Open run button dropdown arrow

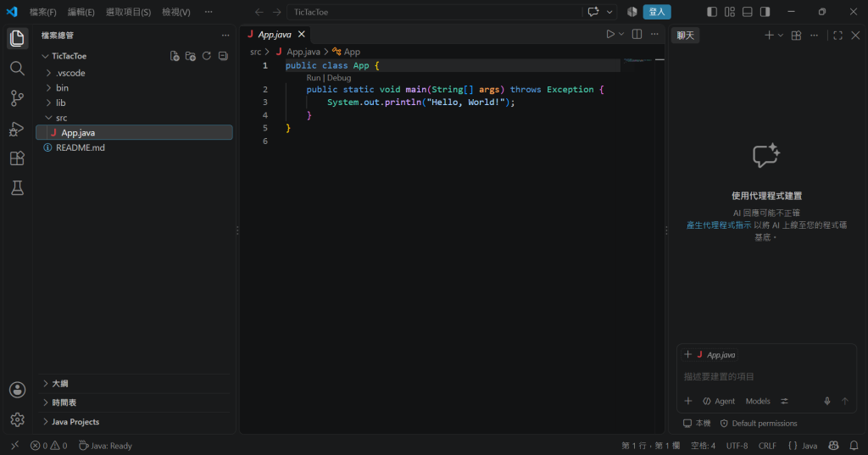pyautogui.click(x=621, y=35)
